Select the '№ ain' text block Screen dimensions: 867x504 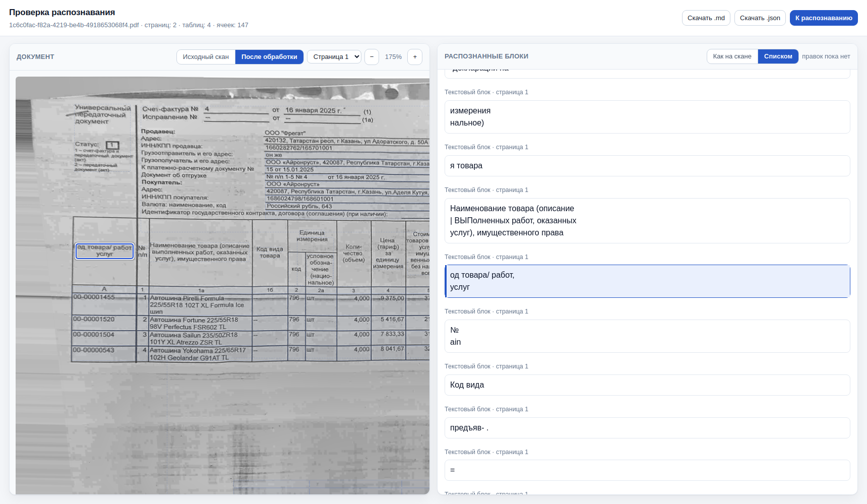tap(647, 336)
